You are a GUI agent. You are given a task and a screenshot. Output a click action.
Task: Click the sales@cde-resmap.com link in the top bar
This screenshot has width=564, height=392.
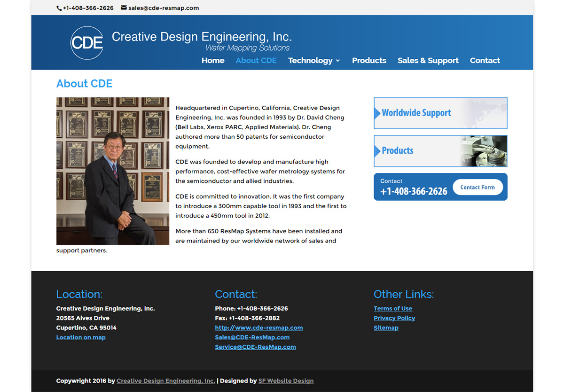(x=163, y=8)
